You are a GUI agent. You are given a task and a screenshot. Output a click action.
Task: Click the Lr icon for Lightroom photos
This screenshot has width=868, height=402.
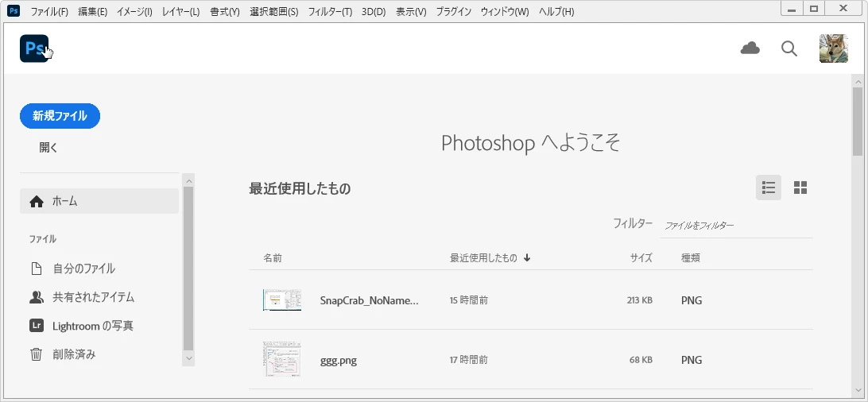tap(36, 326)
